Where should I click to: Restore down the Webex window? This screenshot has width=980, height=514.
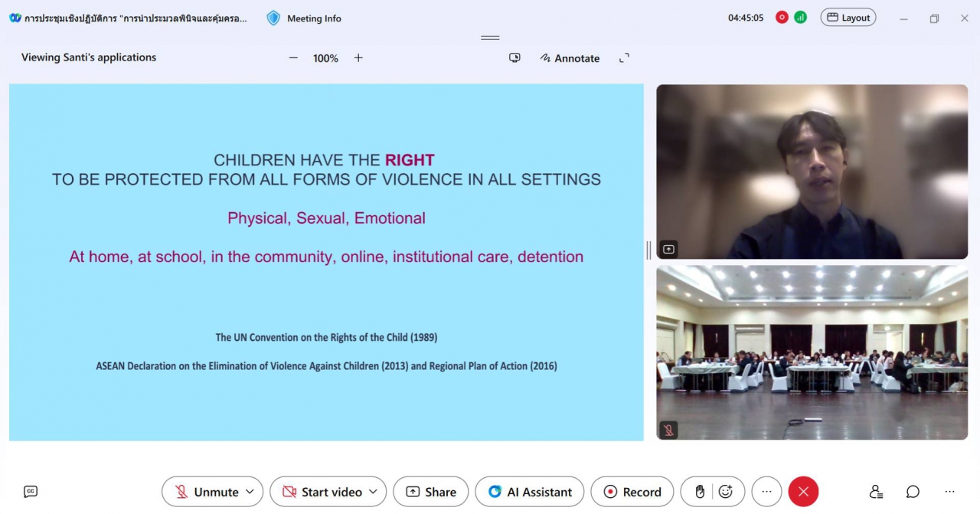934,18
